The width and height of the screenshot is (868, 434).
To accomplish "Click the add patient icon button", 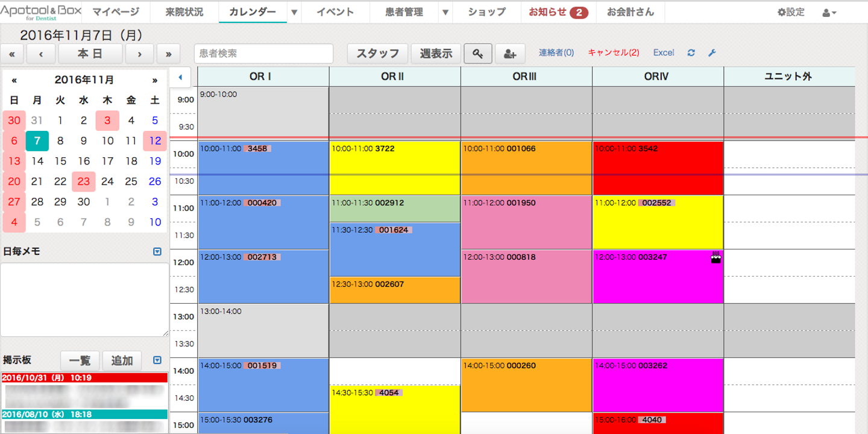I will tap(510, 54).
